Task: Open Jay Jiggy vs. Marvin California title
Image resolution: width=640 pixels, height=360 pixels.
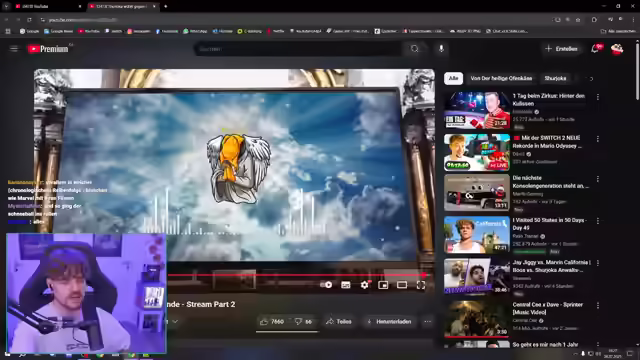Action: pyautogui.click(x=551, y=266)
